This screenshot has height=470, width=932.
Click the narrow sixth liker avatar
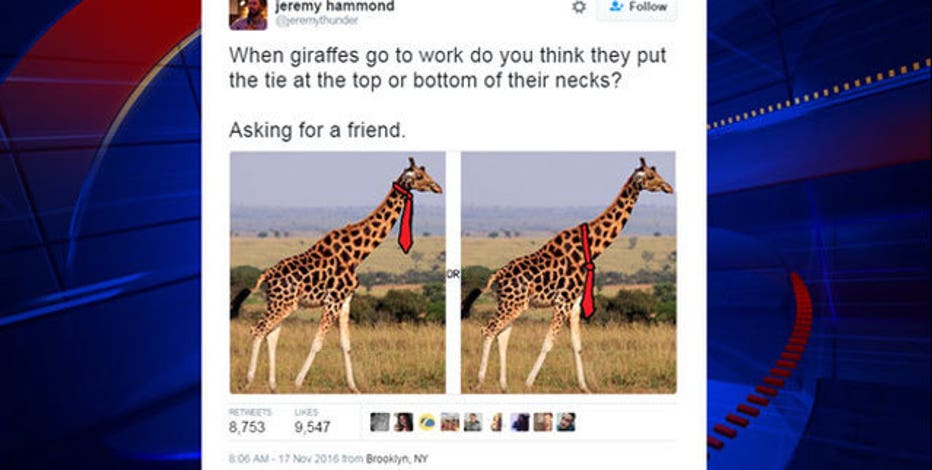coord(496,422)
